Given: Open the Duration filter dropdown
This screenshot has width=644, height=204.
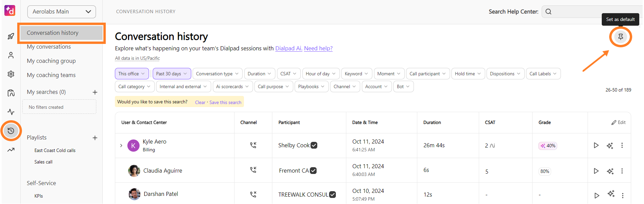Looking at the screenshot, I should point(259,74).
